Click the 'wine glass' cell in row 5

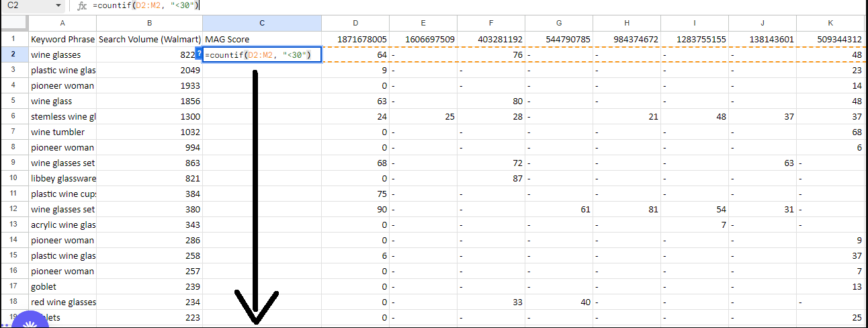62,101
